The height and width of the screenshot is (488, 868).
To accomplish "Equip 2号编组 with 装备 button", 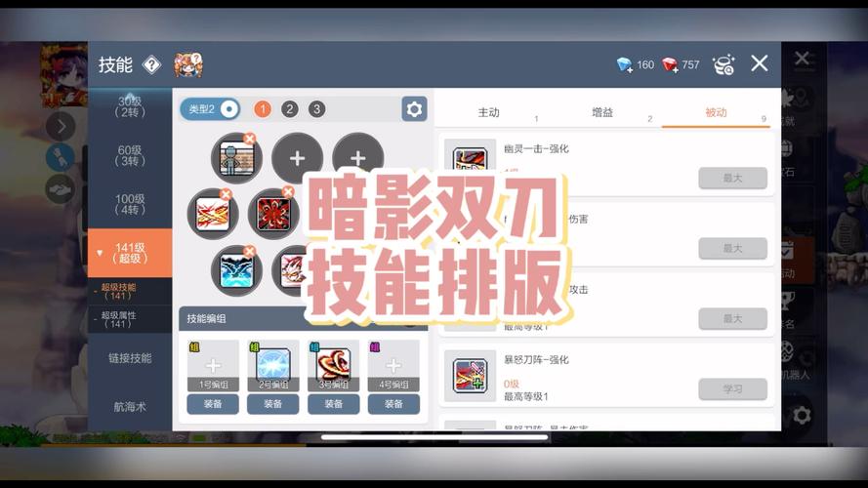I will click(x=273, y=404).
